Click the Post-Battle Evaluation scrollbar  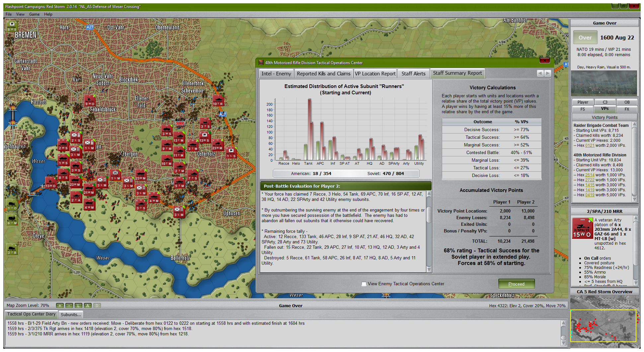coord(429,232)
